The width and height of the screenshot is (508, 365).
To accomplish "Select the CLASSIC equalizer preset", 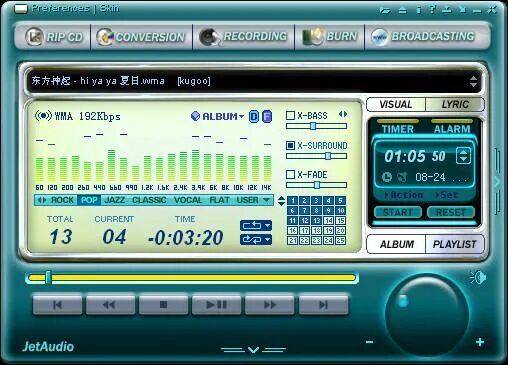I will [x=149, y=200].
